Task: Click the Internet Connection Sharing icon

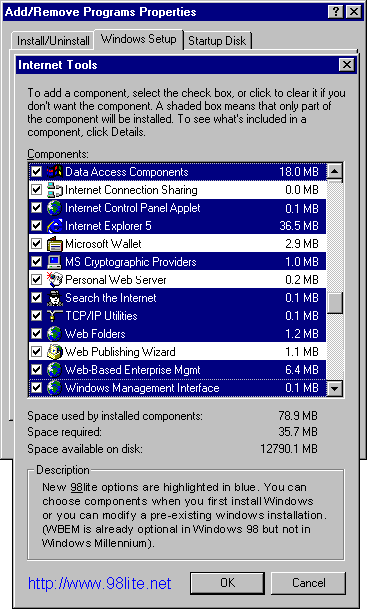Action: 54,190
